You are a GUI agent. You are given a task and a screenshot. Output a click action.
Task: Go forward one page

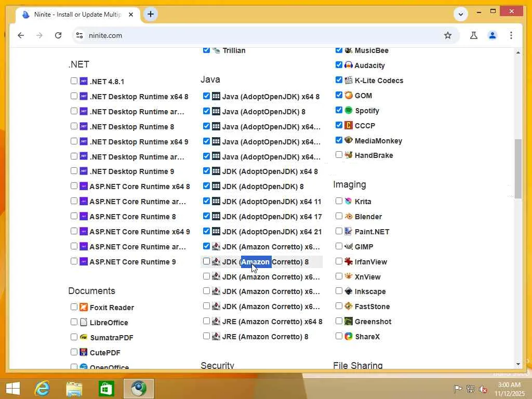click(x=39, y=35)
